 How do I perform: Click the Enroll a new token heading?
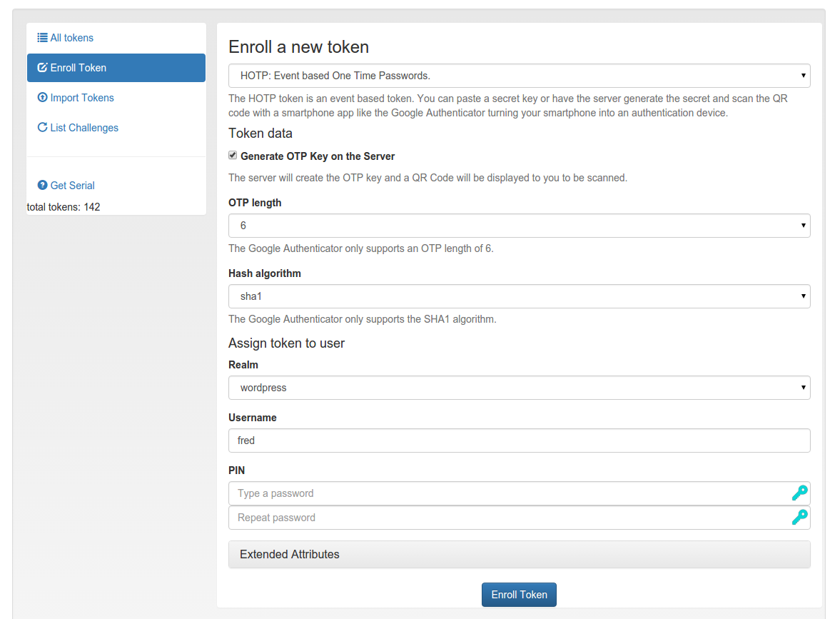(x=298, y=47)
